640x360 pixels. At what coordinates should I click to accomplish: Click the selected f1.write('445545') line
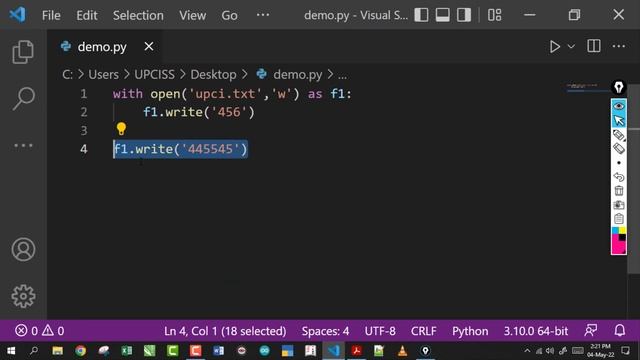180,149
